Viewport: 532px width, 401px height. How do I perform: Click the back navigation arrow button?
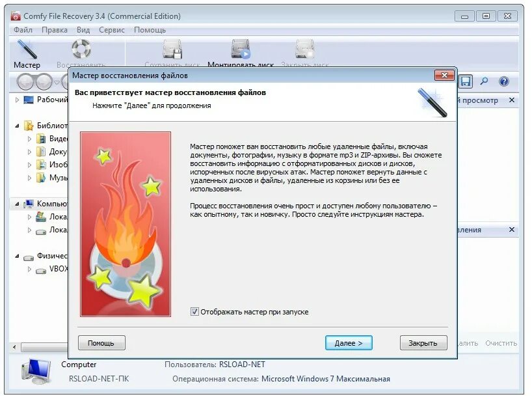tap(25, 82)
